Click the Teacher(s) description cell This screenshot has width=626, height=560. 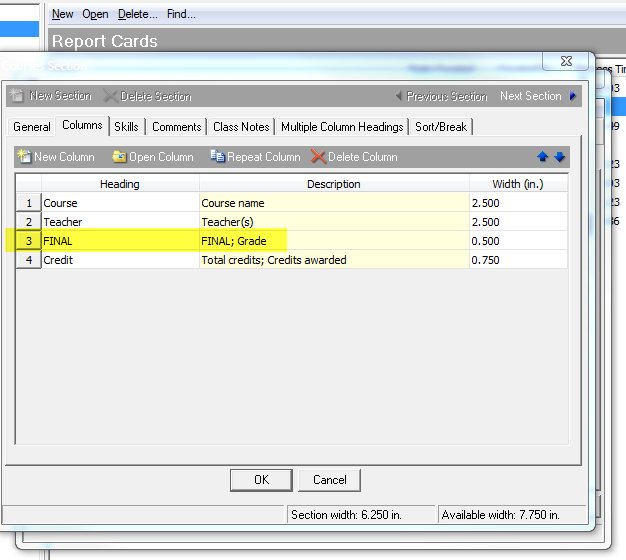334,222
